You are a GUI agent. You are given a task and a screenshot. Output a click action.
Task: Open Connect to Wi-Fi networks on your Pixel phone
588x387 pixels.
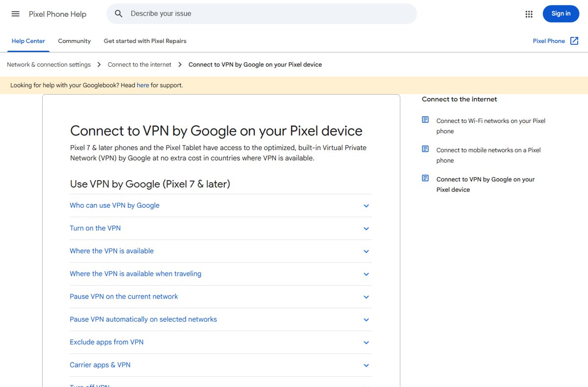pyautogui.click(x=490, y=126)
